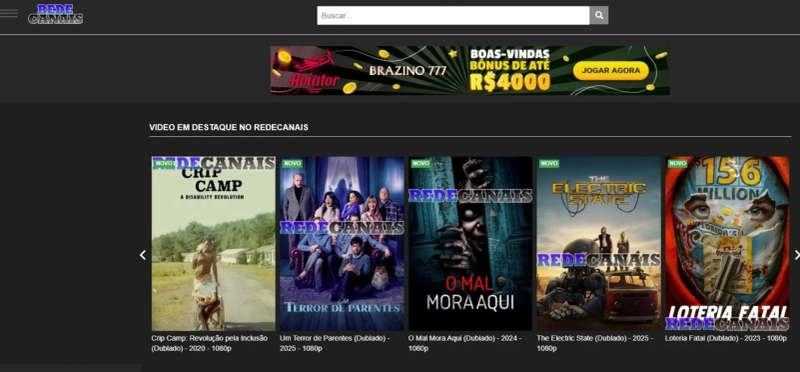Open the Brazino 777 banner ad

(x=470, y=70)
